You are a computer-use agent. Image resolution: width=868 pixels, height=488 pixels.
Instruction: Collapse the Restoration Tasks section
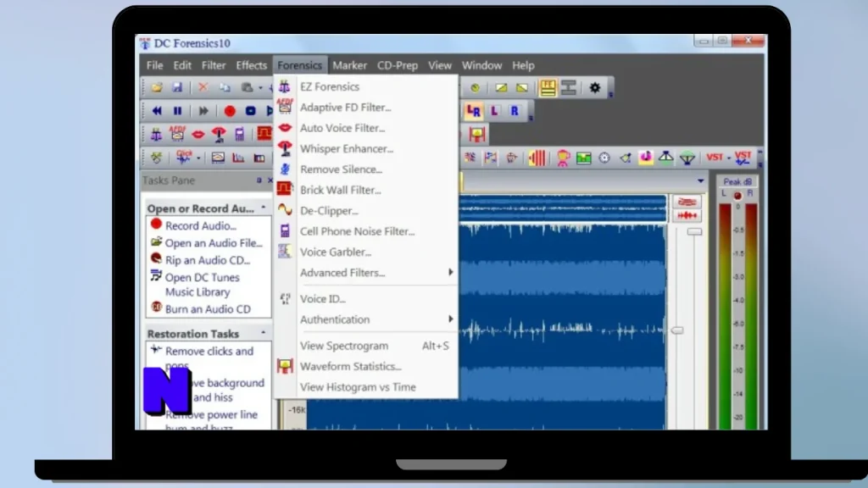click(x=264, y=332)
